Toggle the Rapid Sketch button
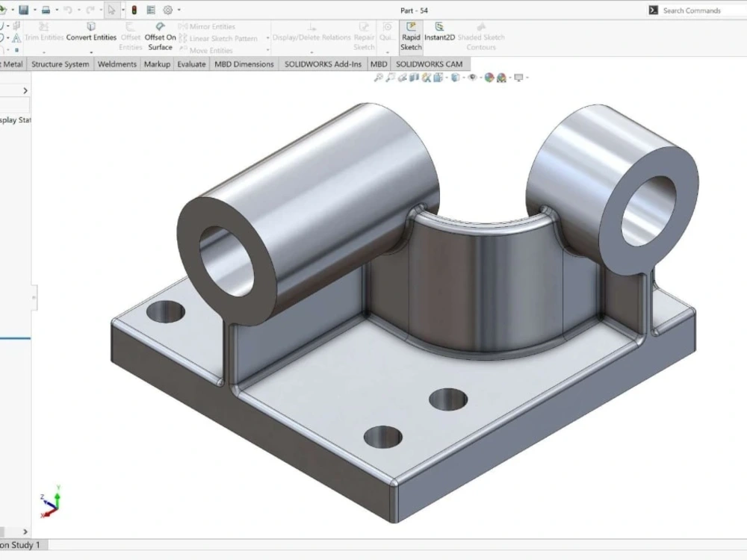Viewport: 747px width, 560px height. [x=411, y=37]
